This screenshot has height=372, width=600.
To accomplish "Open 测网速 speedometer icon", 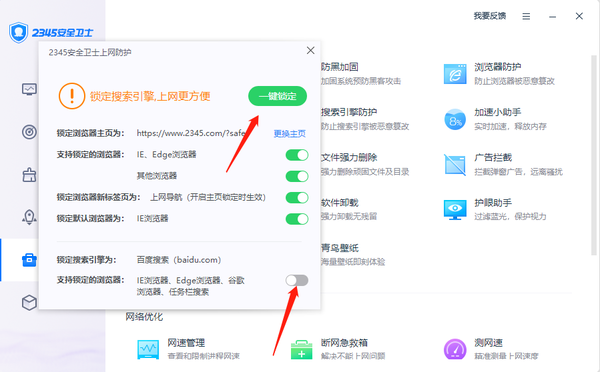I will (x=455, y=349).
